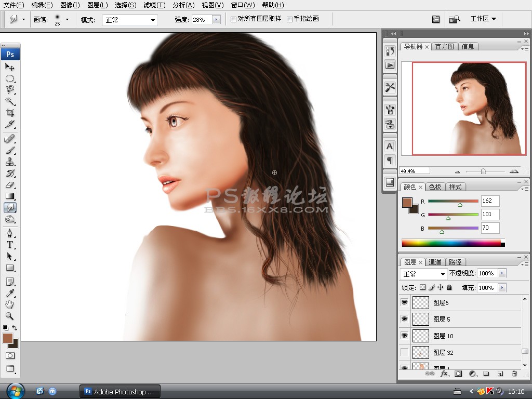Viewport: 532px width, 399px height.
Task: Click the foreground color swatch in Color panel
Action: 407,203
